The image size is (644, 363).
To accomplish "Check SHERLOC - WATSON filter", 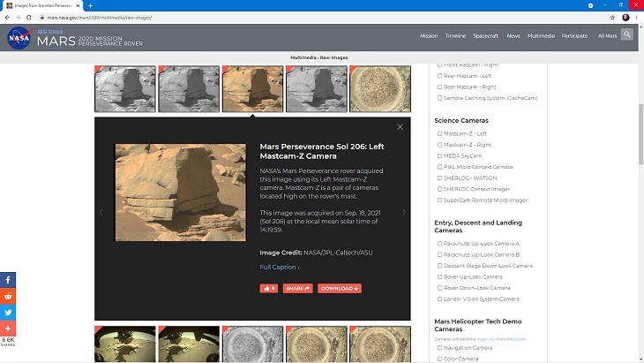I will (x=440, y=178).
